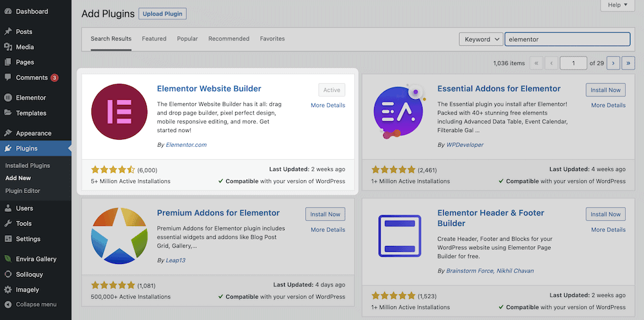Visit the Elementor.com author link
Viewport: 644px width, 320px height.
pyautogui.click(x=186, y=145)
